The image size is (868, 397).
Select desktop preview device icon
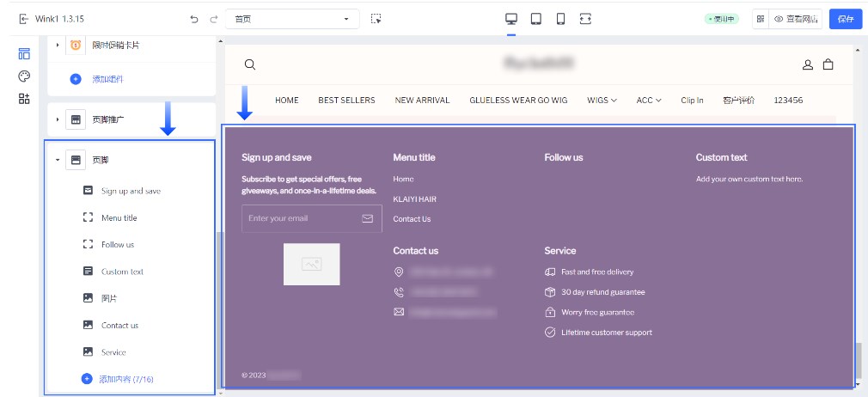click(511, 19)
